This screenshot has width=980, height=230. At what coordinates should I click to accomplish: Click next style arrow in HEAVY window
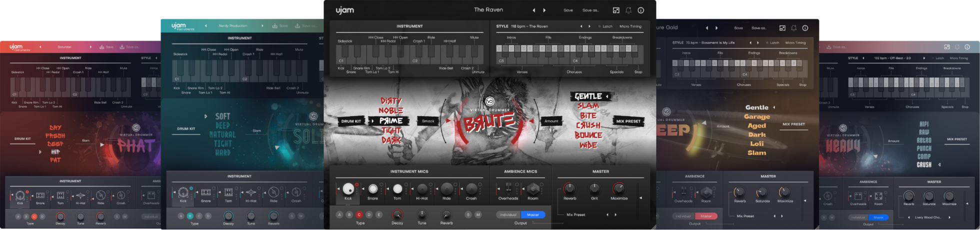[924, 58]
